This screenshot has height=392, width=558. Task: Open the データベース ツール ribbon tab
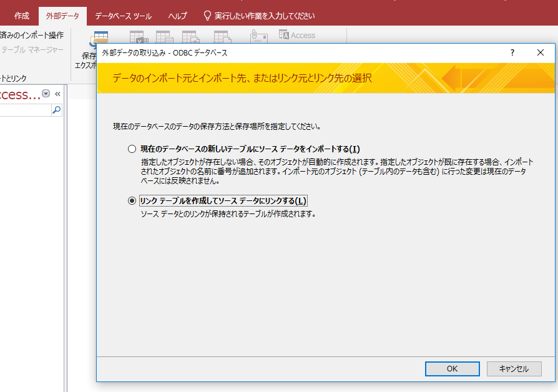click(x=123, y=16)
